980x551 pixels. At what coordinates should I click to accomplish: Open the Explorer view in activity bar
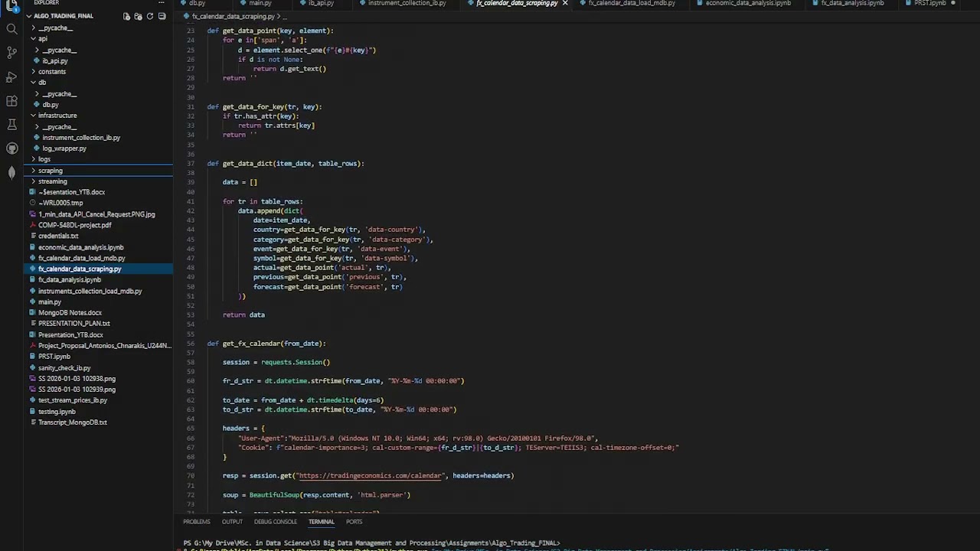click(11, 5)
